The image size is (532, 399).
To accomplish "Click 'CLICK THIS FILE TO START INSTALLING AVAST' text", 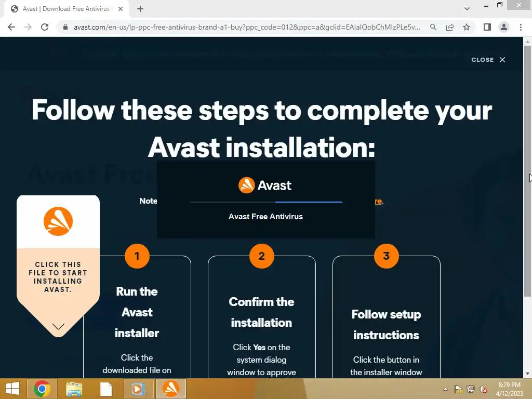I will pos(58,277).
